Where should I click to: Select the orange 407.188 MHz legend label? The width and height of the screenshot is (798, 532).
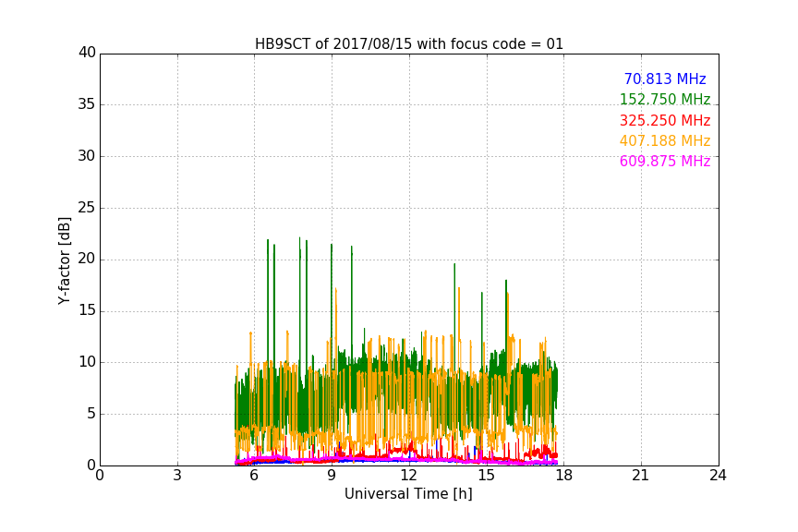point(665,140)
